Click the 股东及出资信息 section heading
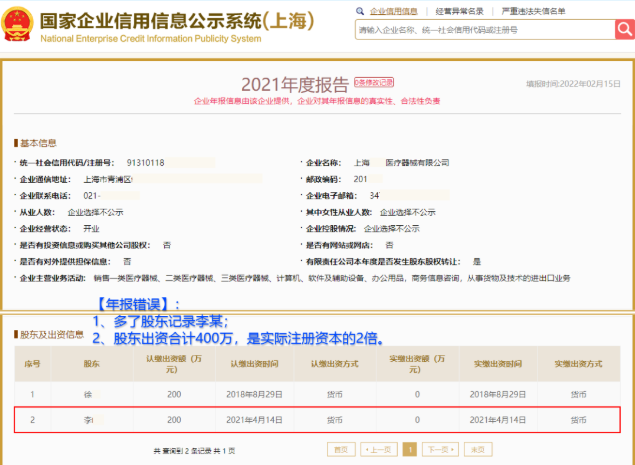The image size is (635, 465). [51, 335]
